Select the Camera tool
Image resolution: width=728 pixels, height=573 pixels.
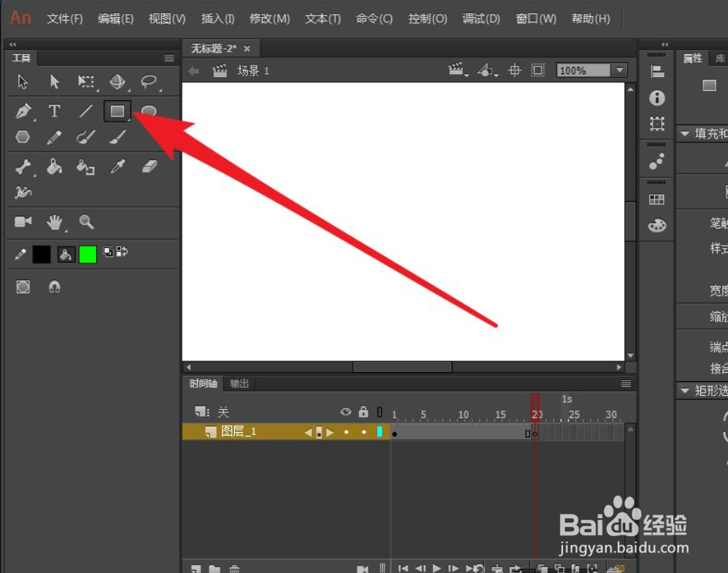click(x=23, y=222)
